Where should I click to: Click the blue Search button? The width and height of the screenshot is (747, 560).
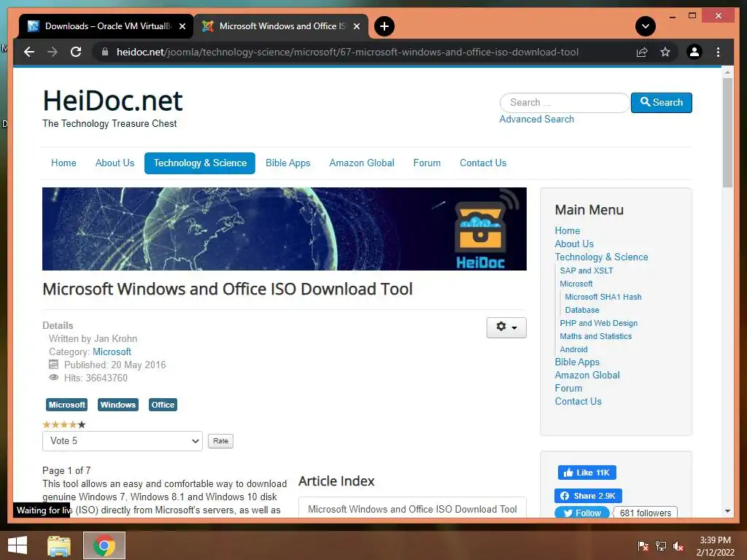click(x=661, y=102)
